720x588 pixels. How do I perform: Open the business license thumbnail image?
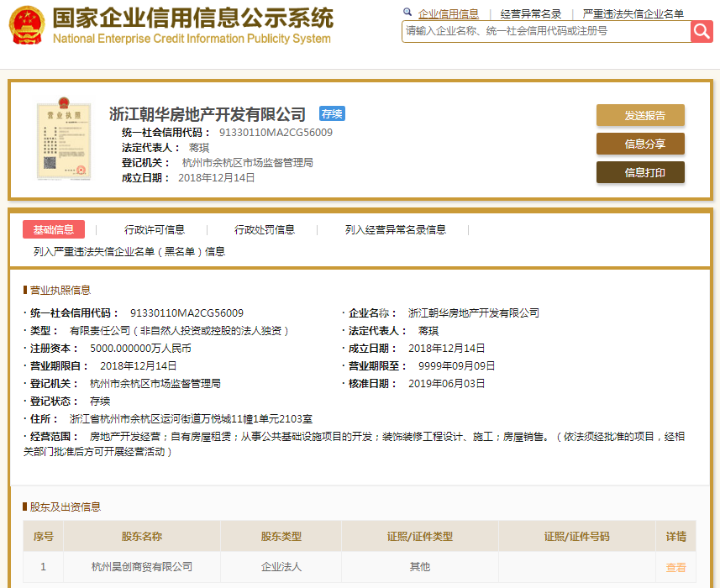(x=64, y=139)
